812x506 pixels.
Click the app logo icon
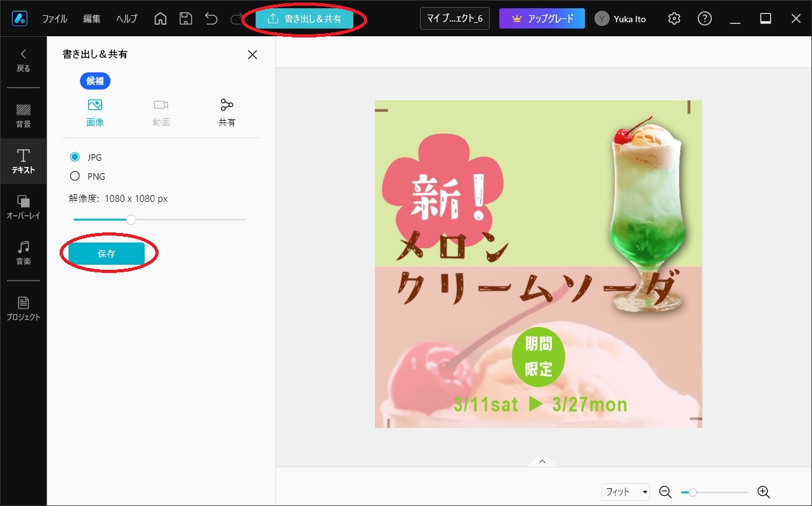pyautogui.click(x=19, y=18)
